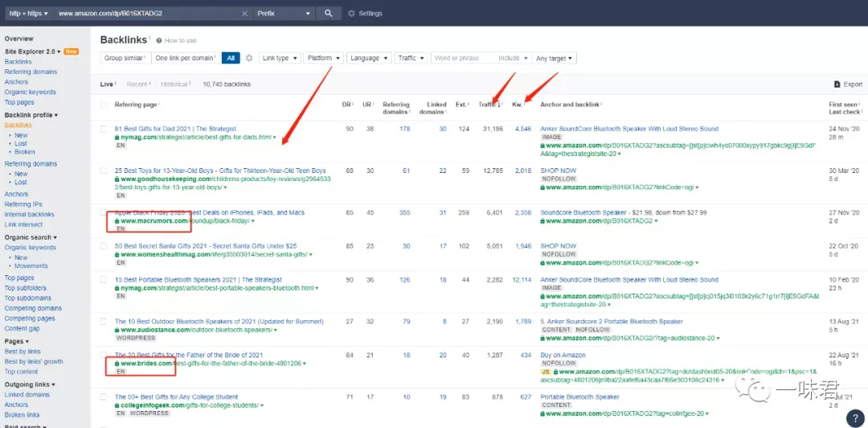Open the Include dropdown

[x=513, y=58]
